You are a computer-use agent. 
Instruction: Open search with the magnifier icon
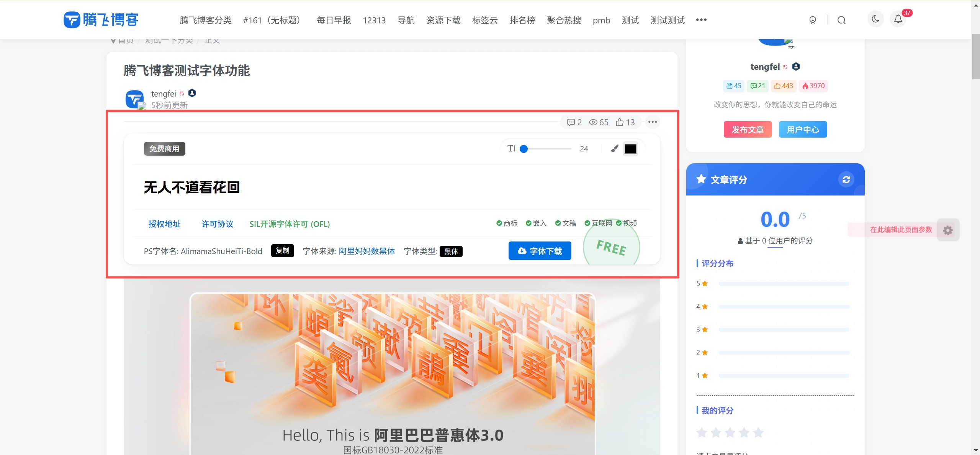(841, 20)
